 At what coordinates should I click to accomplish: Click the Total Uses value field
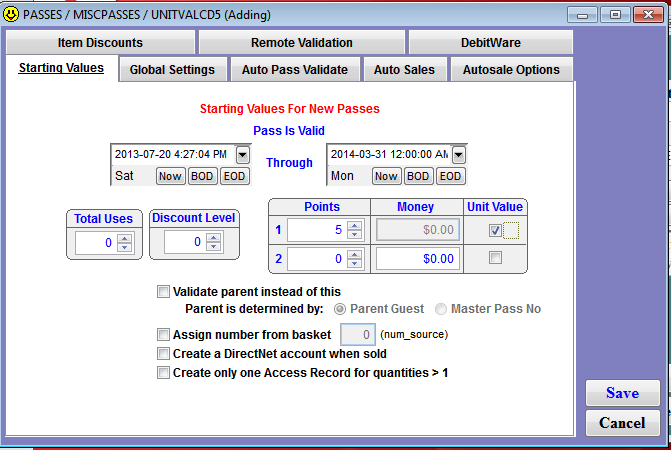[x=96, y=243]
